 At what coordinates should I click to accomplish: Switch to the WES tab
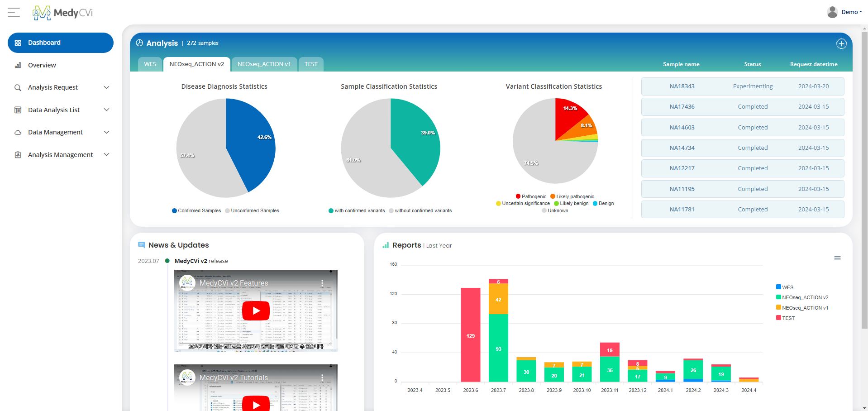pos(150,64)
